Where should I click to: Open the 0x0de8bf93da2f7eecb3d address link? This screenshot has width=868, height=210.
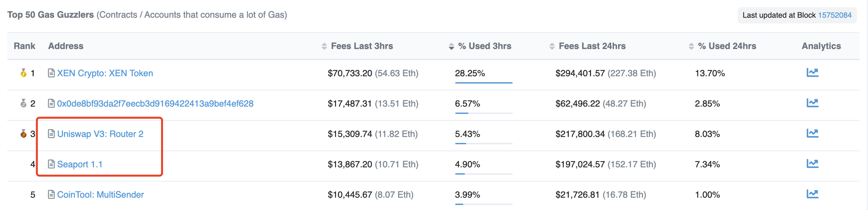(x=155, y=103)
